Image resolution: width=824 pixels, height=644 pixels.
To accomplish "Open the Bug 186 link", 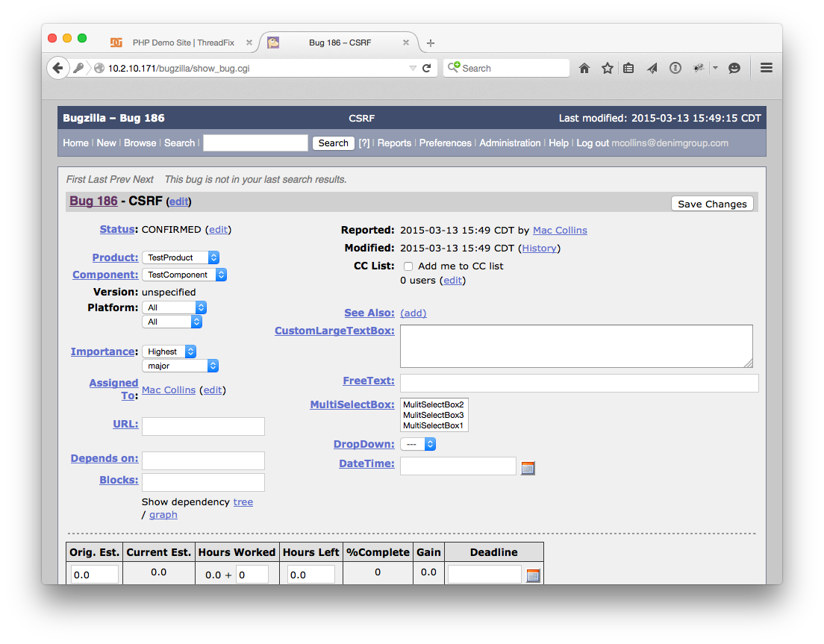I will pos(93,201).
